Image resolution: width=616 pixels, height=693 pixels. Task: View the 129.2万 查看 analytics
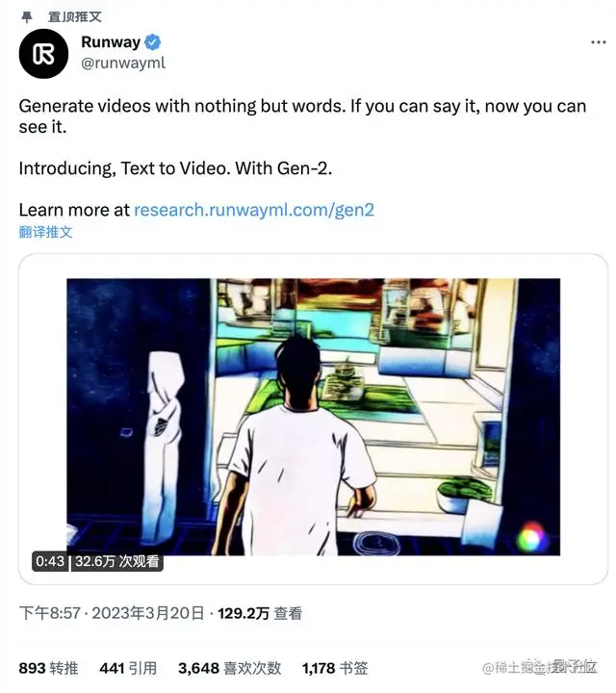[x=260, y=613]
